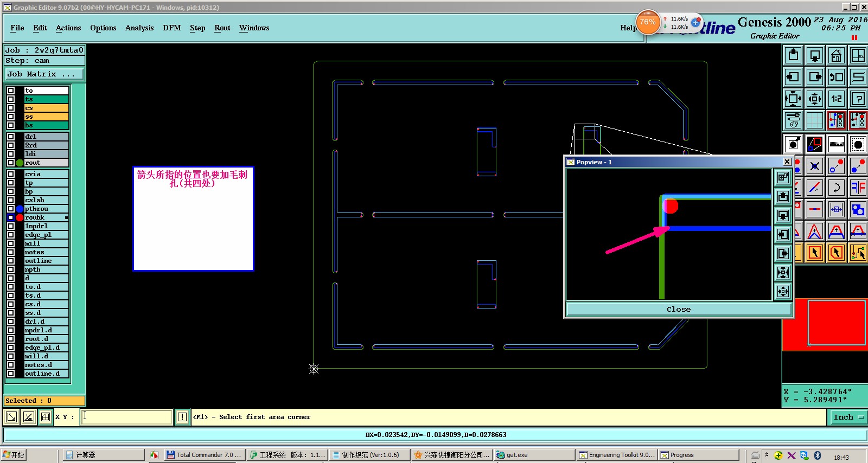Click the X Y coordinate input field
The image size is (868, 463).
(126, 417)
